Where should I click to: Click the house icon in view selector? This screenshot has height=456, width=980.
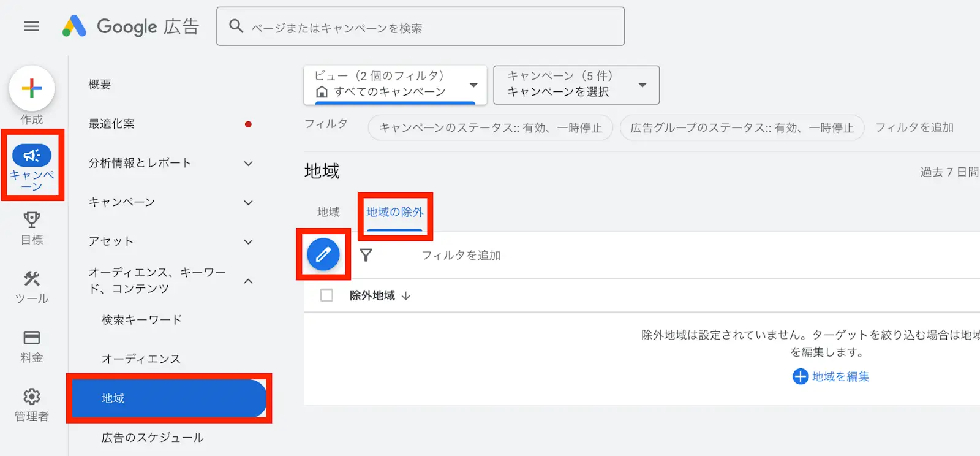(322, 92)
